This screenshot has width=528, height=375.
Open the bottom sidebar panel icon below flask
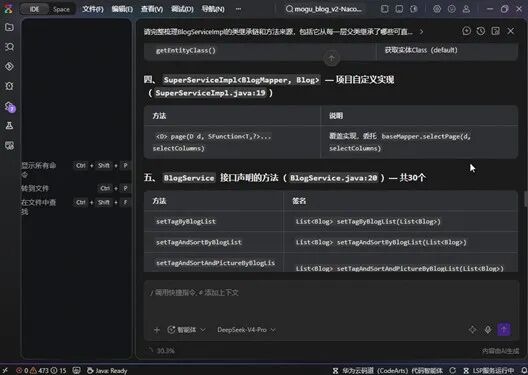click(9, 145)
